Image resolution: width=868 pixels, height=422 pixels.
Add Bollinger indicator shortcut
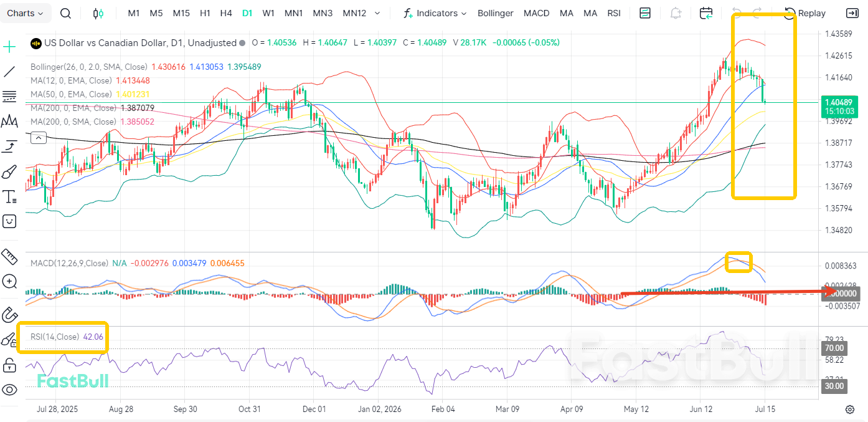pyautogui.click(x=496, y=13)
